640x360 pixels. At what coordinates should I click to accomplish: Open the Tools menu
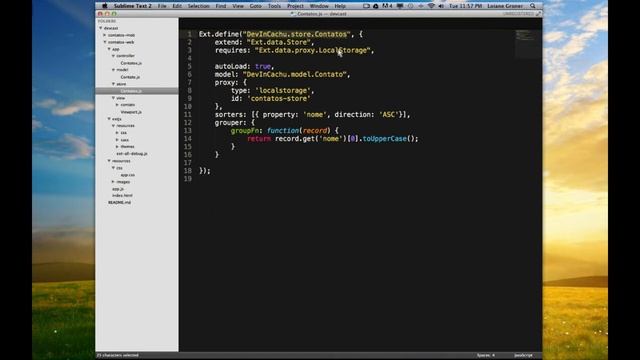pyautogui.click(x=274, y=6)
